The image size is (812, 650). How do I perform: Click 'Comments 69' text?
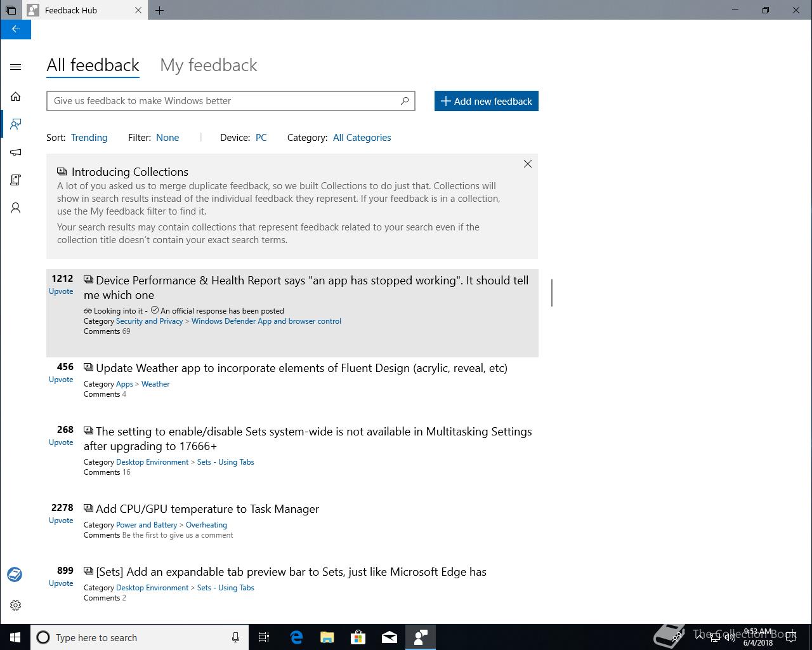(107, 331)
